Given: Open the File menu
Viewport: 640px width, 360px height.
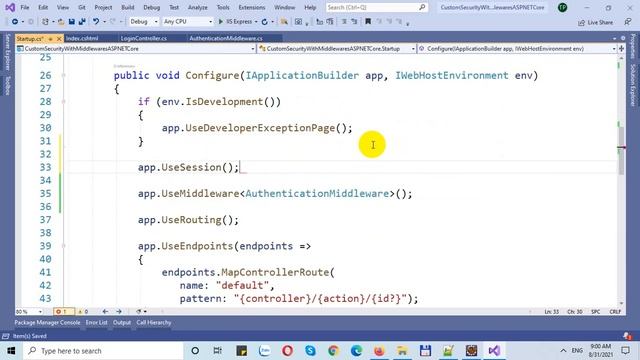Looking at the screenshot, I should tap(24, 7).
